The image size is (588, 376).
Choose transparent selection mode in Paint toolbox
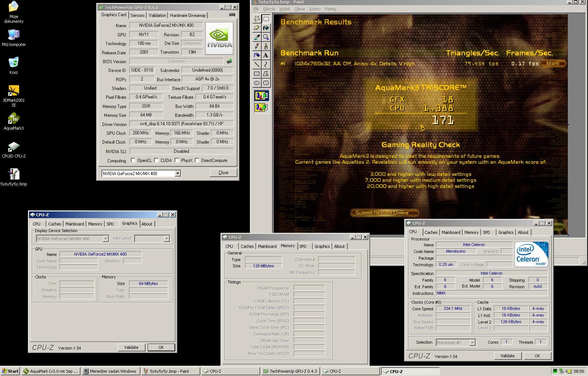[x=261, y=107]
